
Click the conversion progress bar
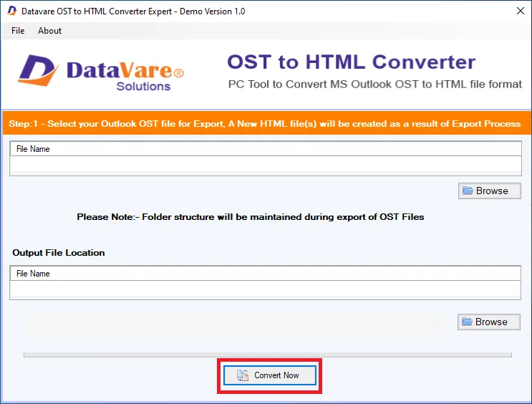pos(268,355)
